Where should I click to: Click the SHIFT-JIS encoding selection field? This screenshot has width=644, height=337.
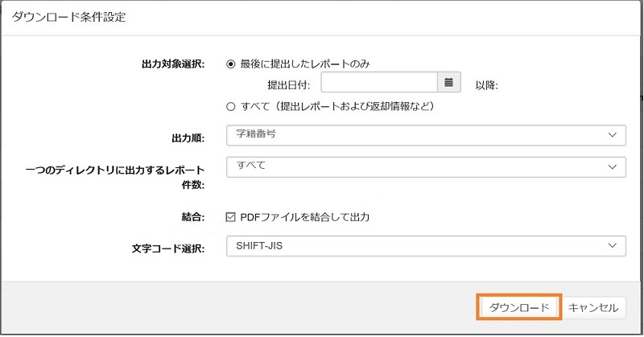click(x=402, y=245)
